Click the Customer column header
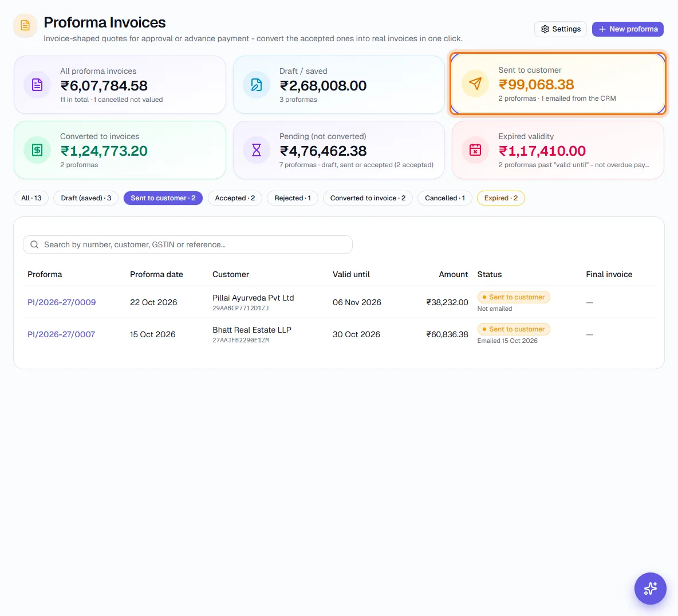The height and width of the screenshot is (616, 678). [x=230, y=274]
